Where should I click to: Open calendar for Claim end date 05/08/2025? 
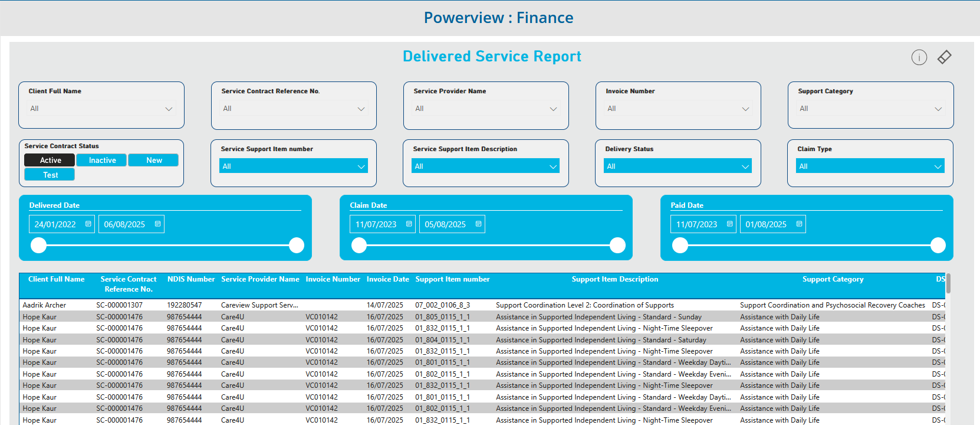tap(479, 224)
